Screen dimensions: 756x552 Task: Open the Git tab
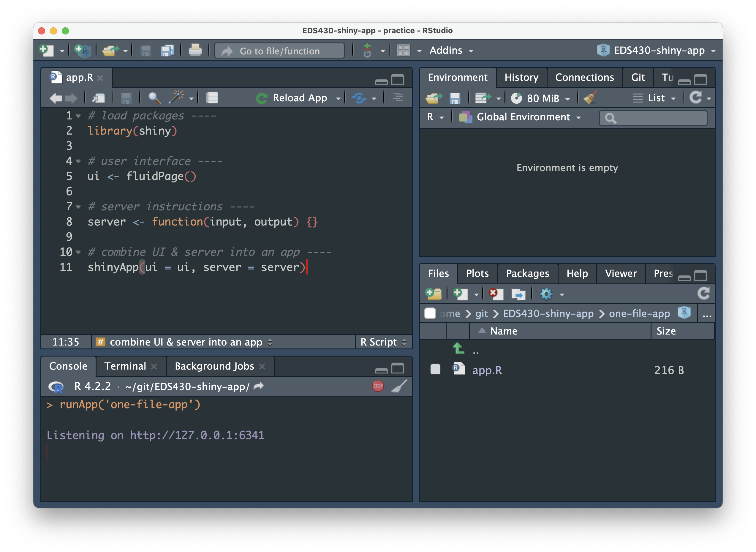[638, 77]
